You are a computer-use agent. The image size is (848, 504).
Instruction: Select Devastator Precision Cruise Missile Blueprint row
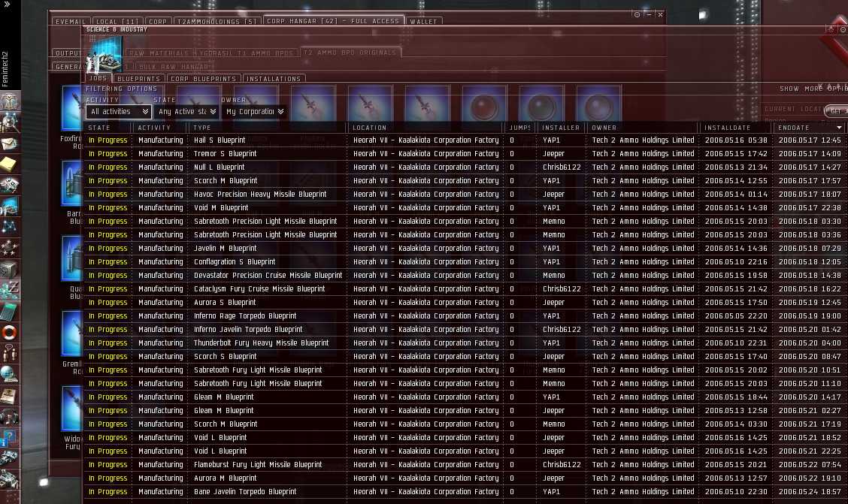465,275
